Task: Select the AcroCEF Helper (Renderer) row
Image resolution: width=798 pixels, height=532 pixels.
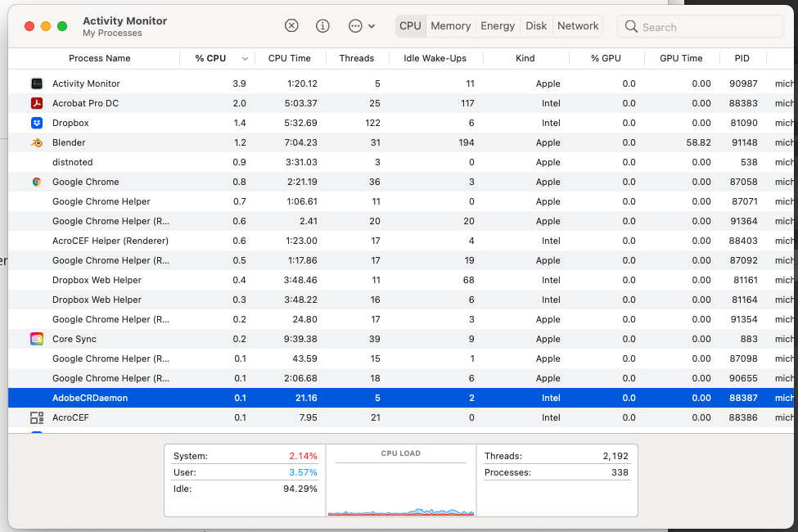Action: [x=400, y=241]
